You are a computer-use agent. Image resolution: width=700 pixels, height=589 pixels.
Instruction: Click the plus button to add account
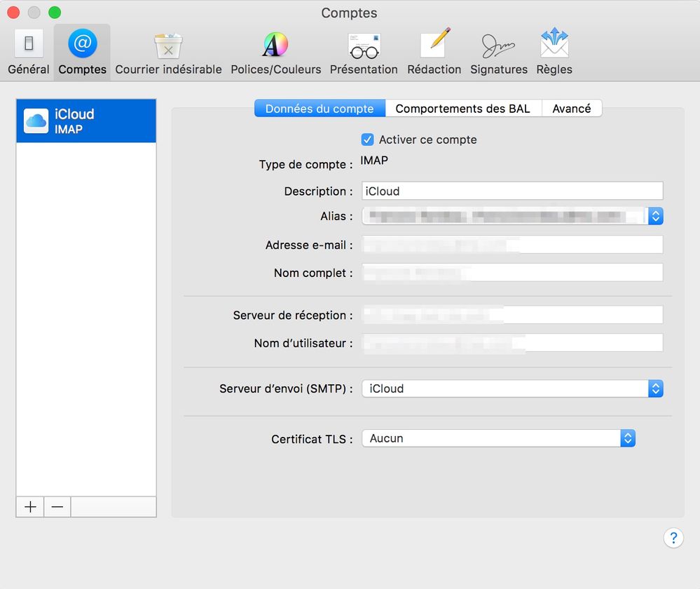click(x=30, y=507)
